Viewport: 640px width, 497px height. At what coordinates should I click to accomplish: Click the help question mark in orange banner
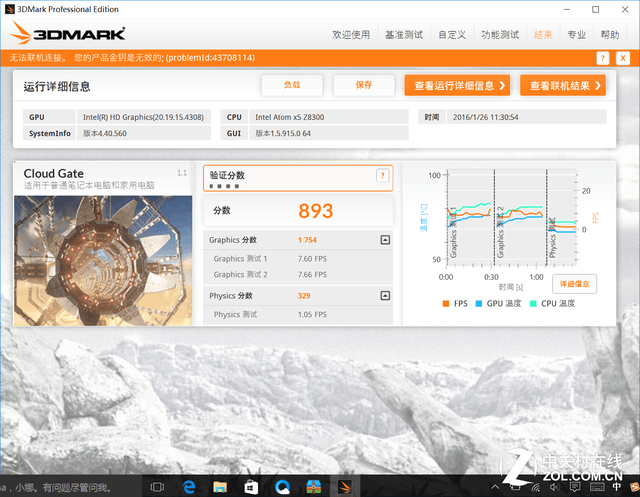pyautogui.click(x=601, y=58)
